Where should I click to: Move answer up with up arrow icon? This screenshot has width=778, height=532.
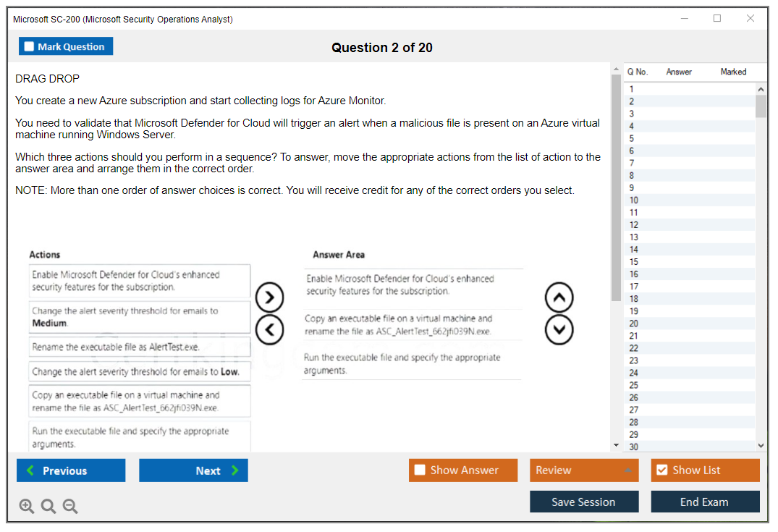point(558,297)
